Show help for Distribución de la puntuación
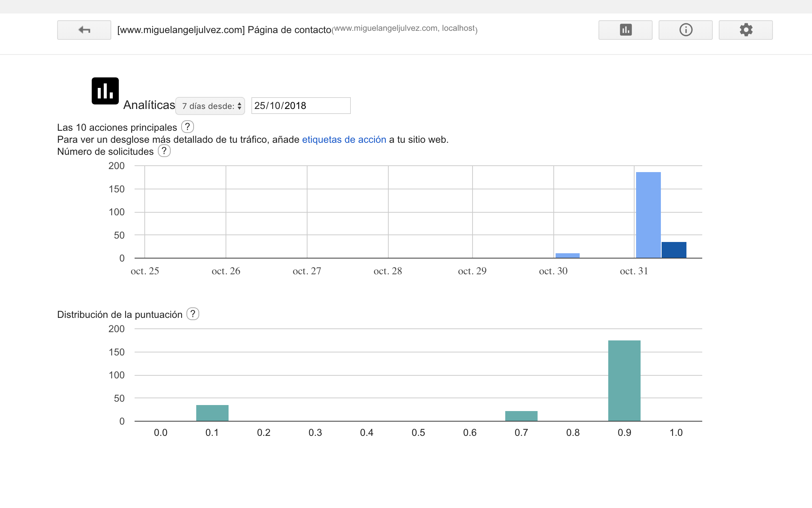The width and height of the screenshot is (812, 508). pos(193,314)
